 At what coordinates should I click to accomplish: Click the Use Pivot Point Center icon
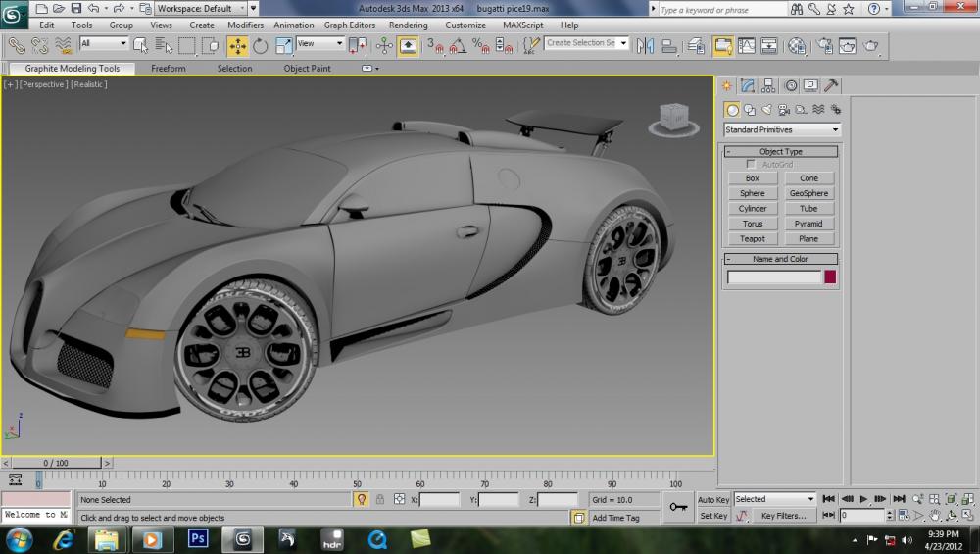point(358,46)
